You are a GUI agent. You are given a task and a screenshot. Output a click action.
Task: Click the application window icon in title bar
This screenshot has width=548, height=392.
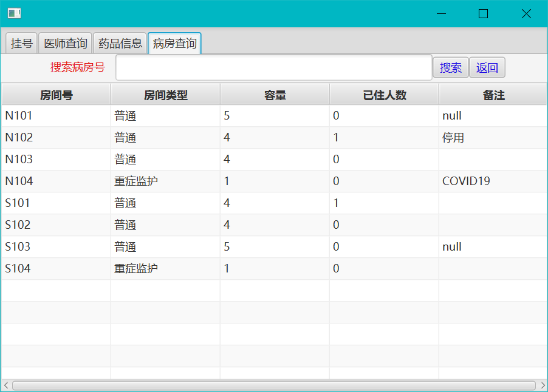click(x=15, y=13)
